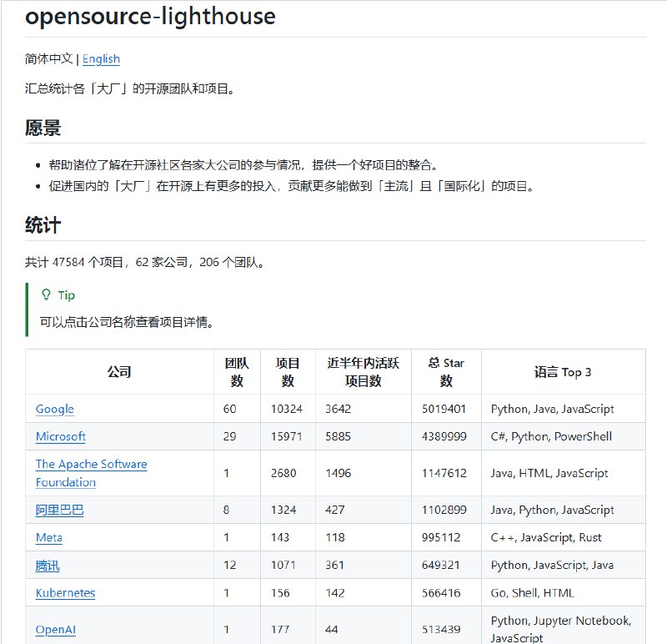Visit The Apache Software Foundation page

pyautogui.click(x=91, y=464)
